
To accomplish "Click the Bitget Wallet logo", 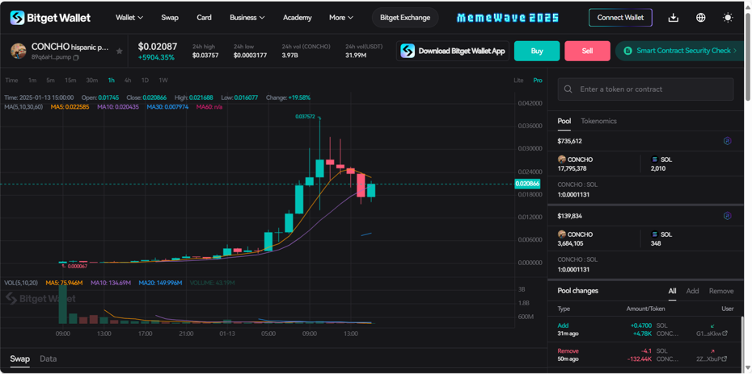I will pyautogui.click(x=50, y=18).
